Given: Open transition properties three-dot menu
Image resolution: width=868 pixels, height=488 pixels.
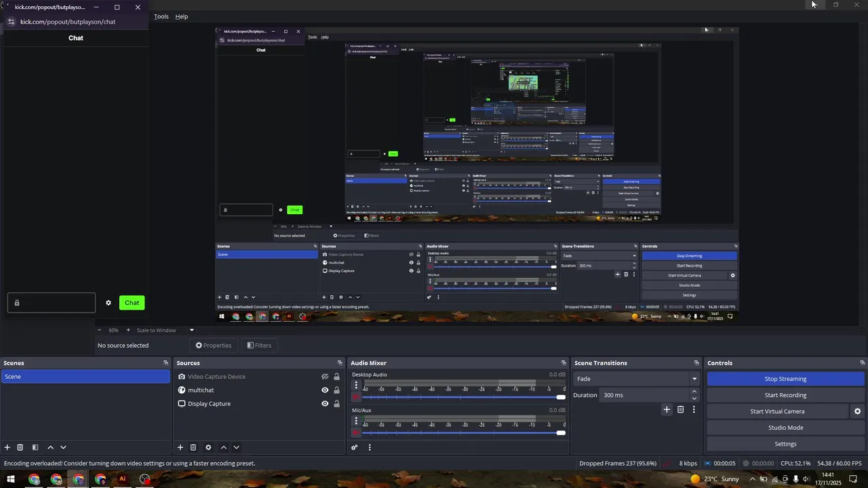Looking at the screenshot, I should tap(694, 409).
